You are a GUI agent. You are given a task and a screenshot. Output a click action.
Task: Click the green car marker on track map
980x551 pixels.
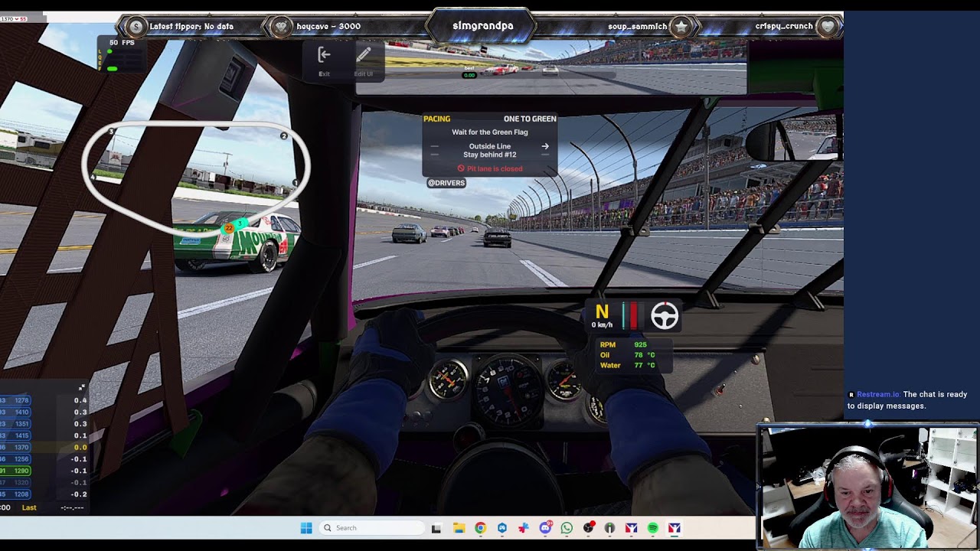tap(240, 223)
